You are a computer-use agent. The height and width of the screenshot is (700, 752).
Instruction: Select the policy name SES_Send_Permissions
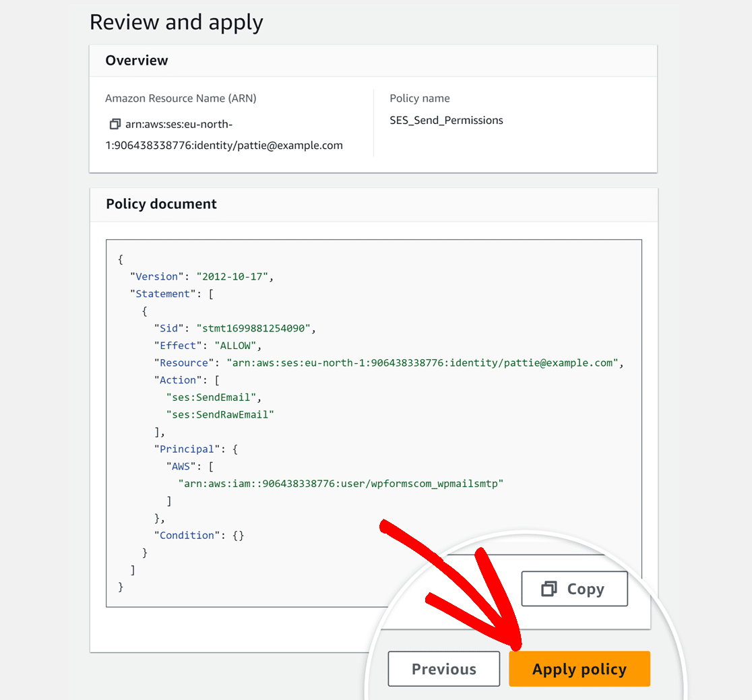(446, 121)
